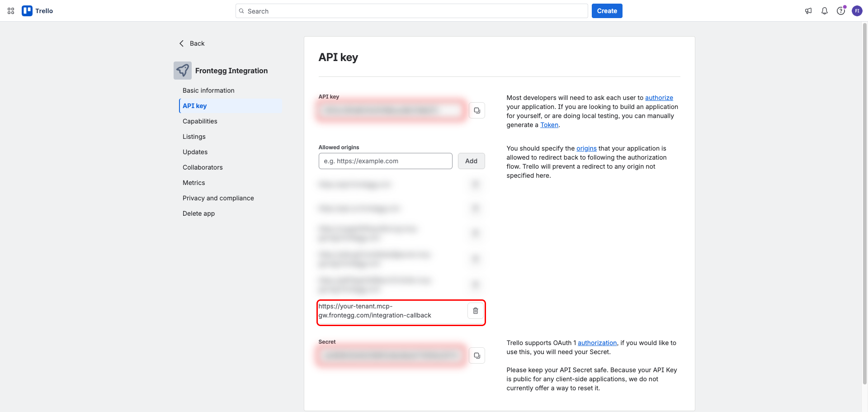Click the Frontegg Integration title

(x=231, y=71)
